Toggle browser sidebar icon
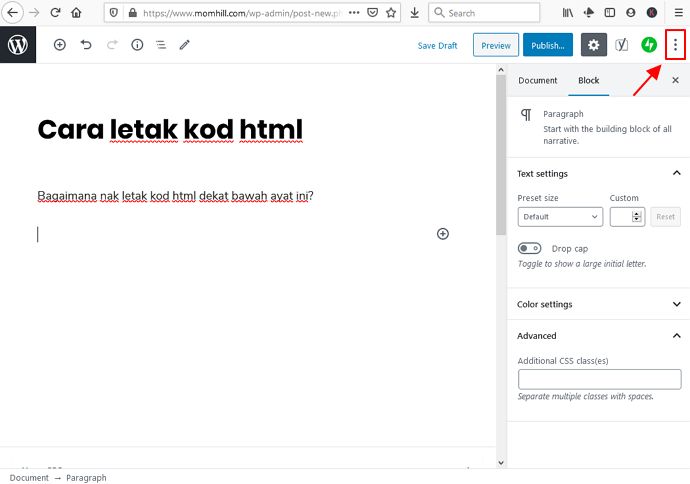 (x=609, y=12)
